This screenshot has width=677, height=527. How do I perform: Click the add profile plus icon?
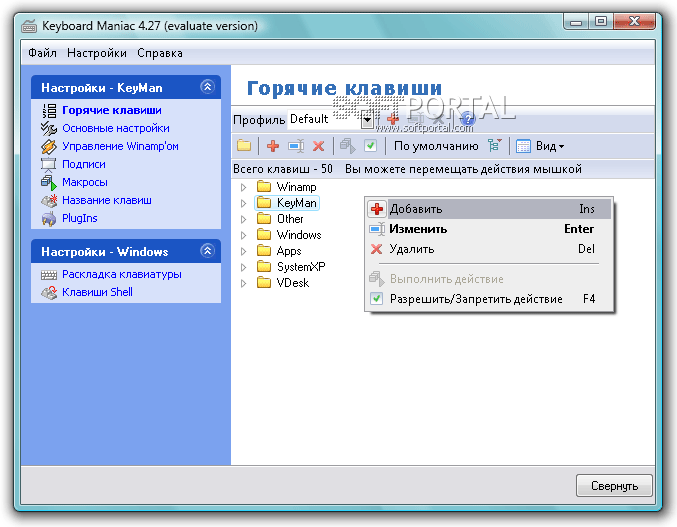point(392,119)
